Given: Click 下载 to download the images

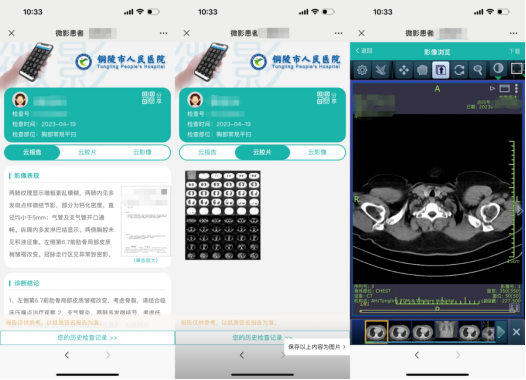Looking at the screenshot, I should click(514, 51).
